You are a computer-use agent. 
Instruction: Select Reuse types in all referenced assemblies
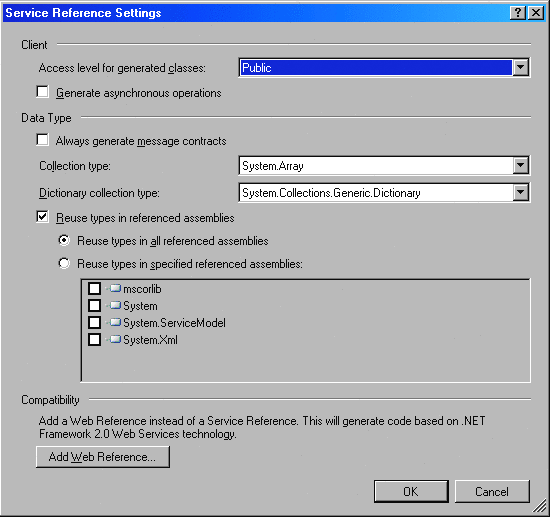[64, 240]
